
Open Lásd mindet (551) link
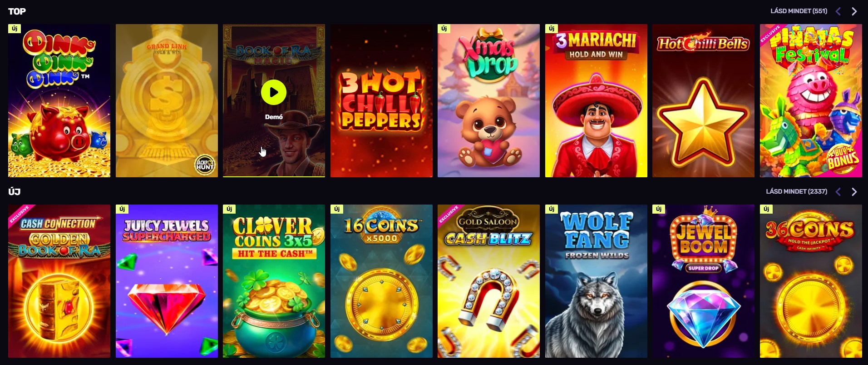[x=799, y=11]
